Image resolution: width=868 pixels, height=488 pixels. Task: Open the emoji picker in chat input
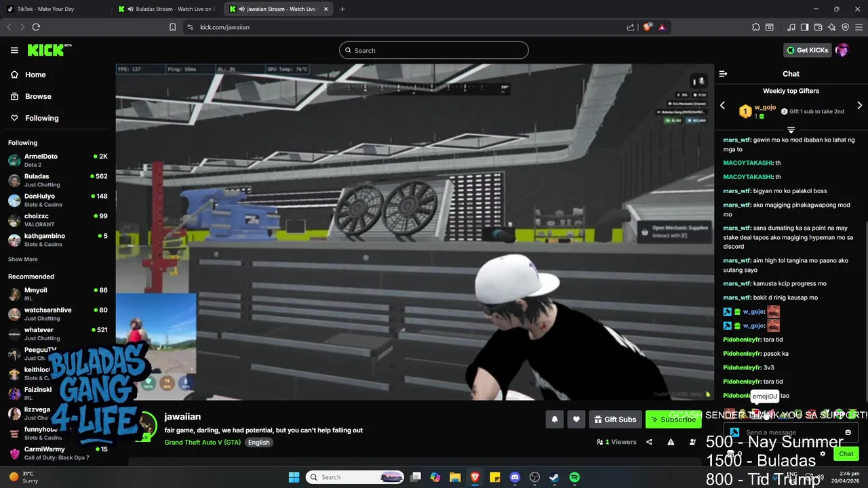(x=848, y=432)
